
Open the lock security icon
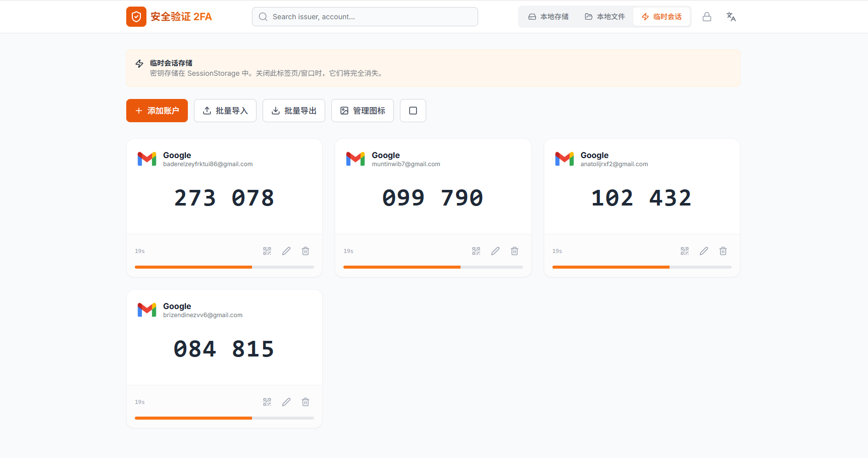point(706,17)
